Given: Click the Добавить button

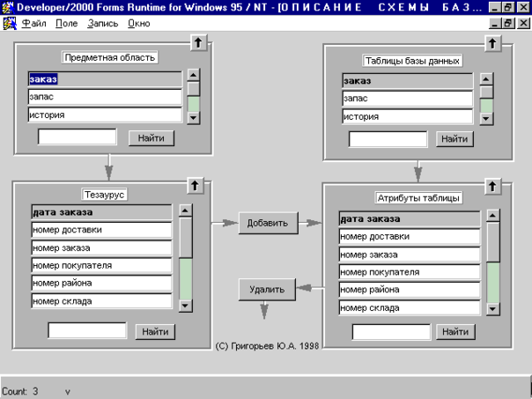Looking at the screenshot, I should pyautogui.click(x=269, y=223).
